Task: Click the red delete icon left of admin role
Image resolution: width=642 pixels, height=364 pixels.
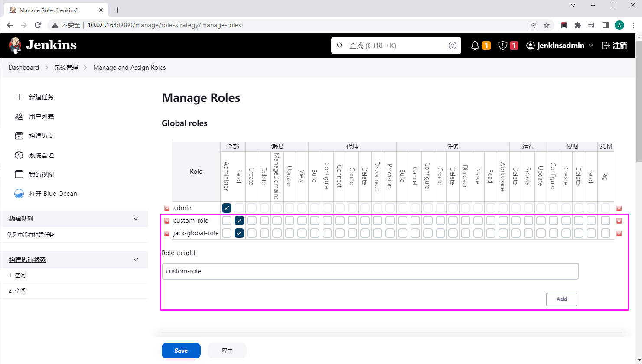Action: pyautogui.click(x=167, y=208)
